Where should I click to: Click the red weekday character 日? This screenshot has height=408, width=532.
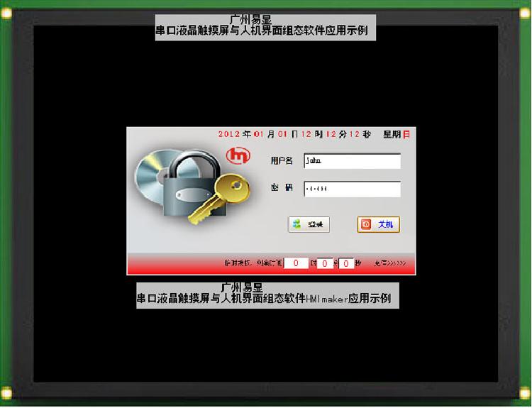[406, 134]
